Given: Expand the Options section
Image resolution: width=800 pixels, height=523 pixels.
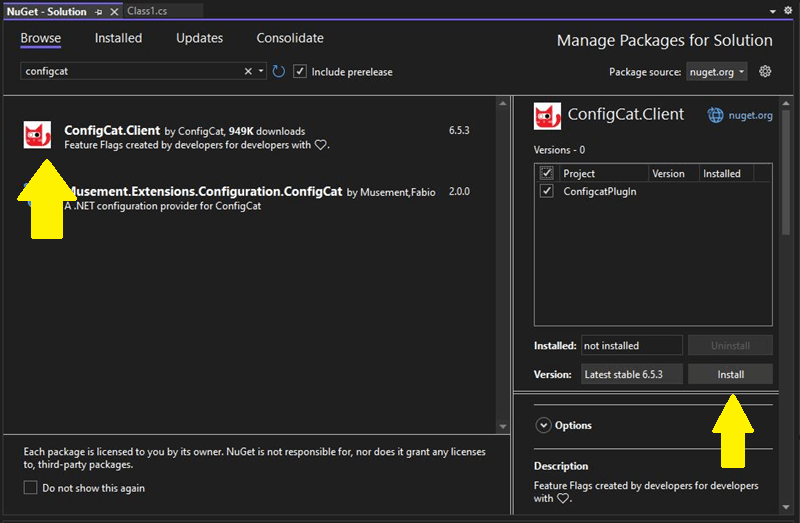Looking at the screenshot, I should click(543, 425).
